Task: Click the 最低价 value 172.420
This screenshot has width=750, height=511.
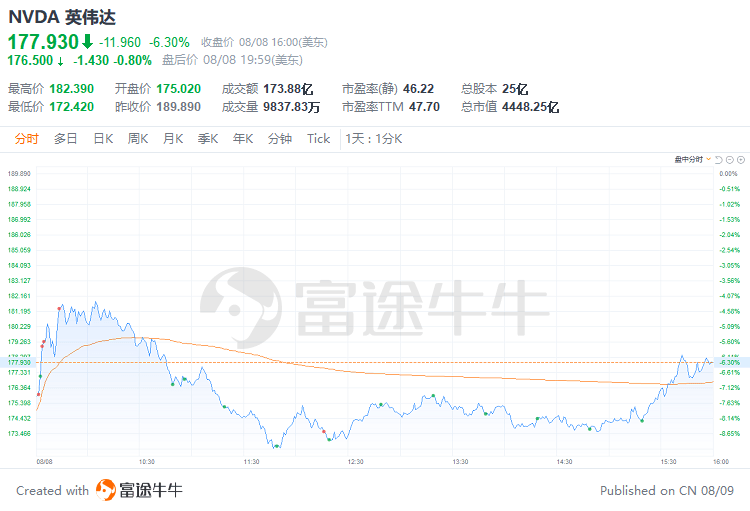Action: pyautogui.click(x=72, y=107)
